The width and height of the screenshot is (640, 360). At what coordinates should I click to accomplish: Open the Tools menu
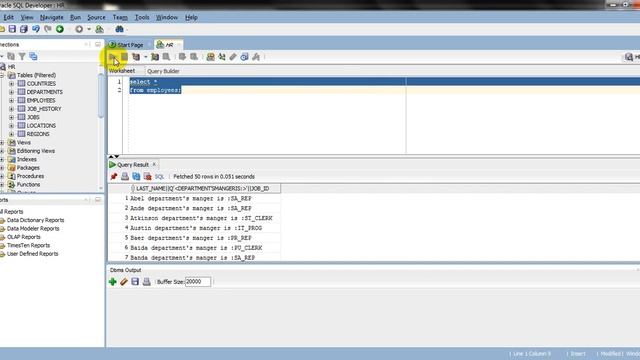point(142,18)
